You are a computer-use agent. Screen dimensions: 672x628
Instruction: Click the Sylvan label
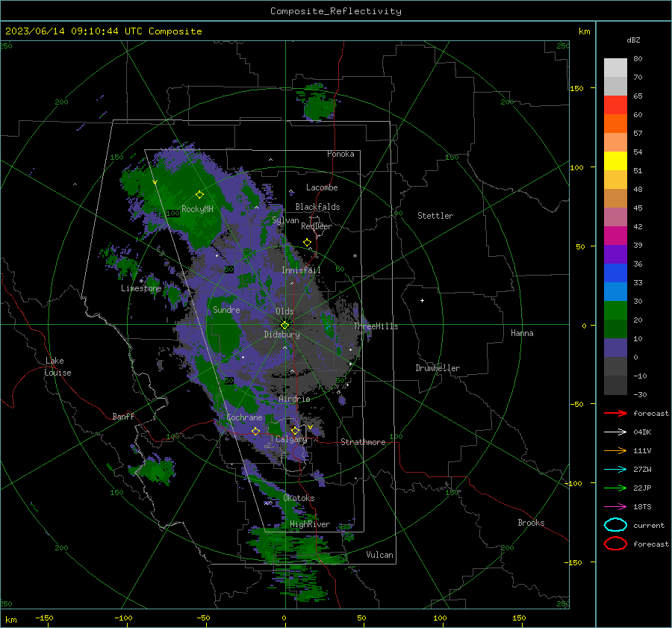pos(285,220)
